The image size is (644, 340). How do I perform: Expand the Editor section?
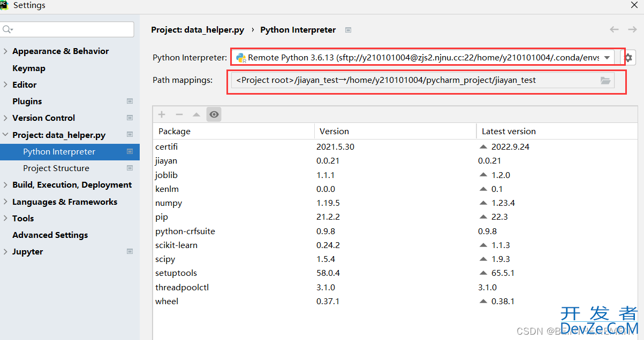[5, 84]
